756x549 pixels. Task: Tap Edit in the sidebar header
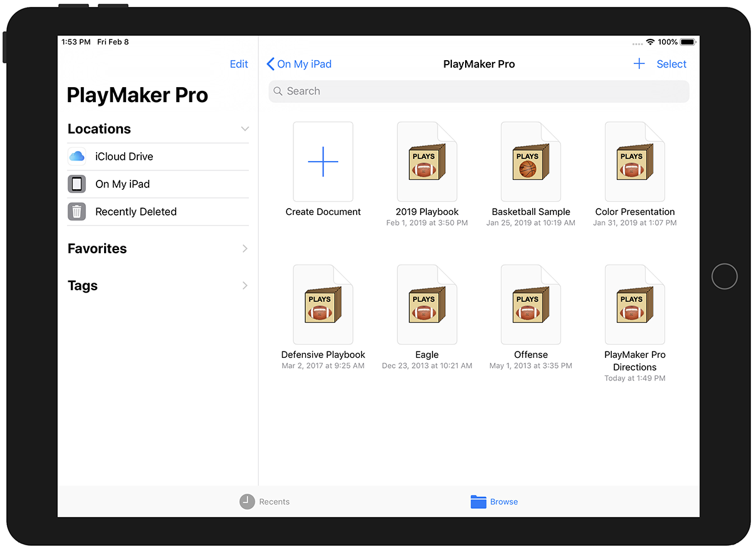coord(239,64)
